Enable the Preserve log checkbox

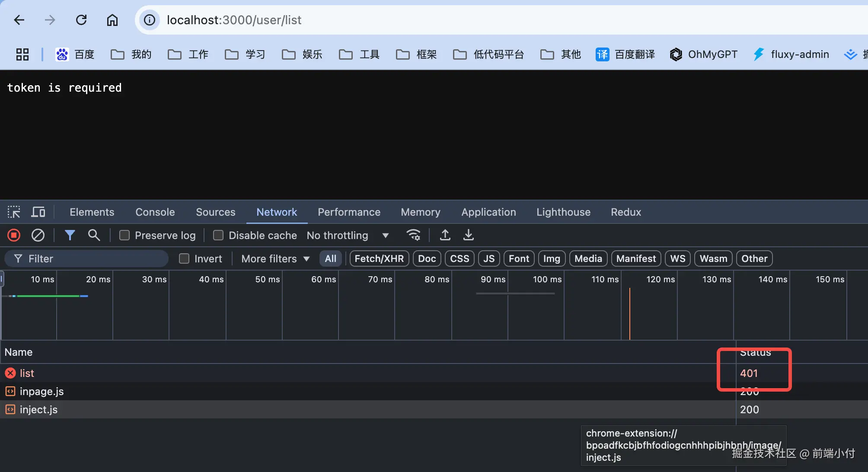[x=124, y=235]
